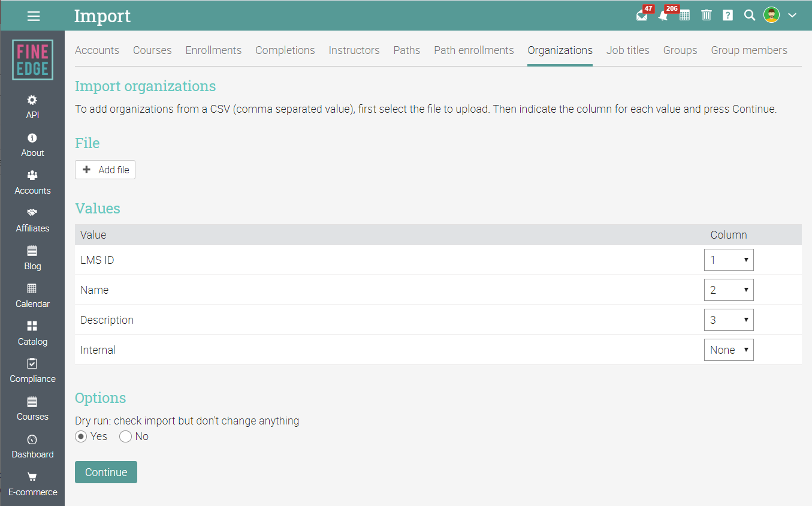Select Yes for dry run
Image resolution: width=812 pixels, height=506 pixels.
click(x=81, y=436)
